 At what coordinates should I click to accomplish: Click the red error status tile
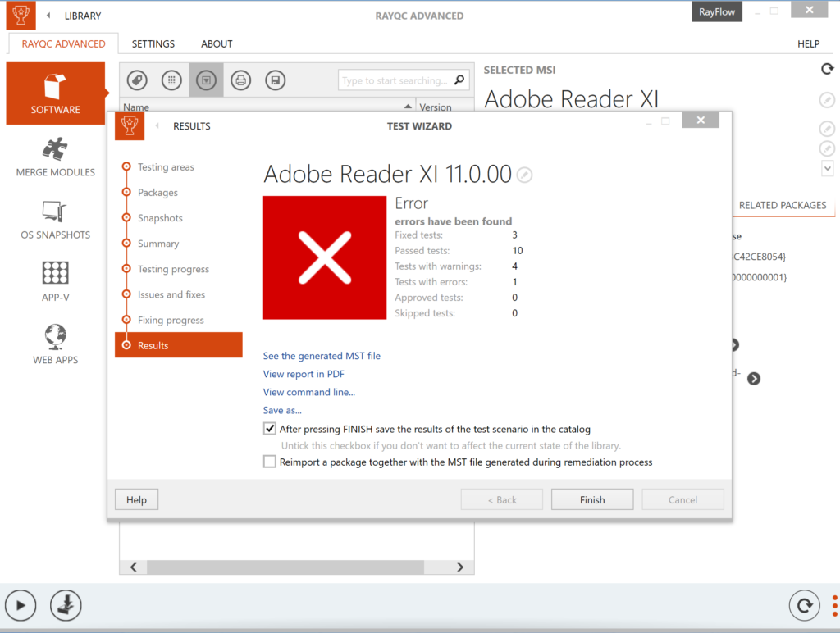tap(325, 257)
